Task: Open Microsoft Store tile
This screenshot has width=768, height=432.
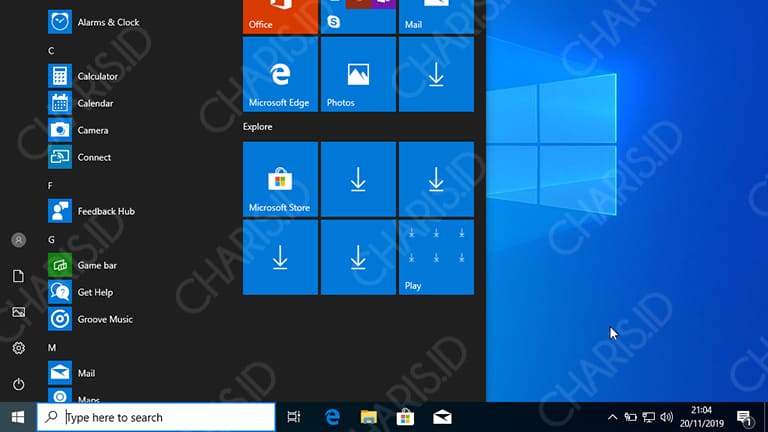Action: (x=280, y=179)
